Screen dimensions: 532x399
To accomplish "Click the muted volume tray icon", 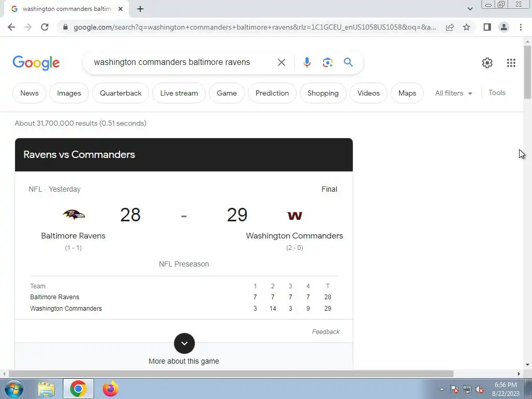I will (480, 390).
